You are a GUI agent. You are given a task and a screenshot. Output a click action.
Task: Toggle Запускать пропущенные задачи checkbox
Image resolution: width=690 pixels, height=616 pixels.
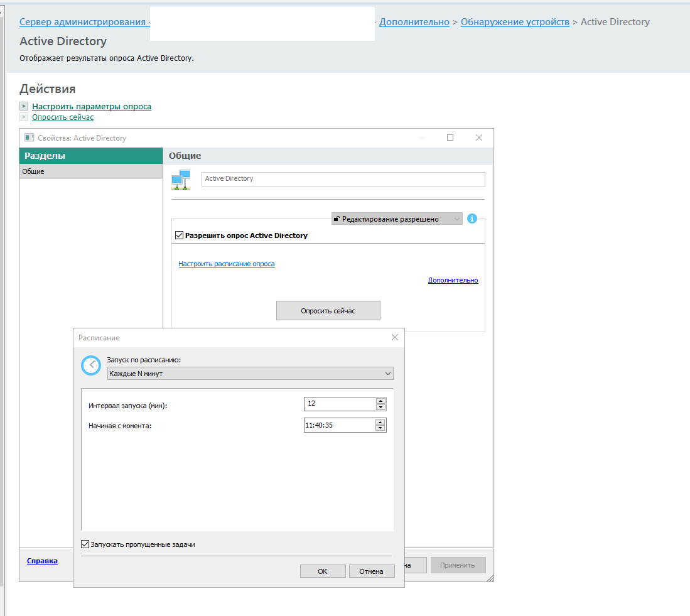85,544
